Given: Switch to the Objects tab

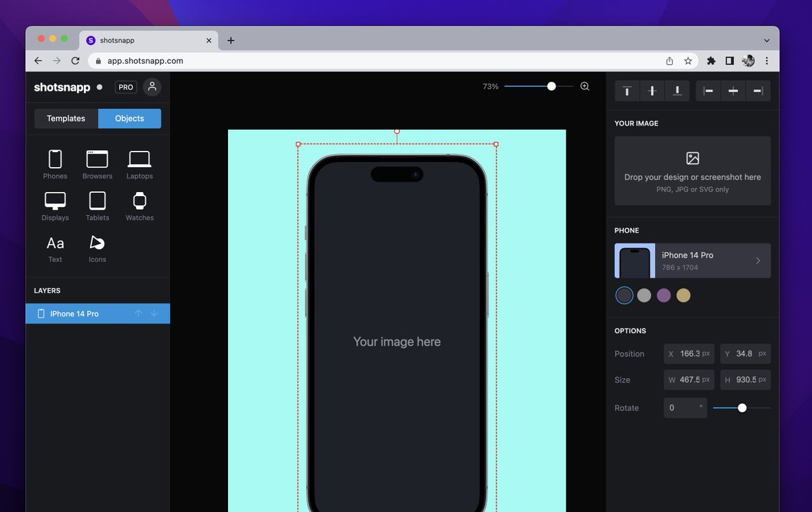Looking at the screenshot, I should (129, 118).
